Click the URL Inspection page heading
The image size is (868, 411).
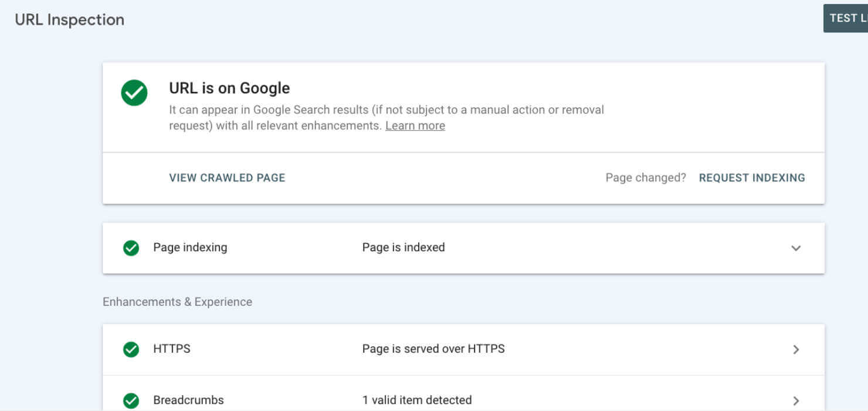pos(69,19)
